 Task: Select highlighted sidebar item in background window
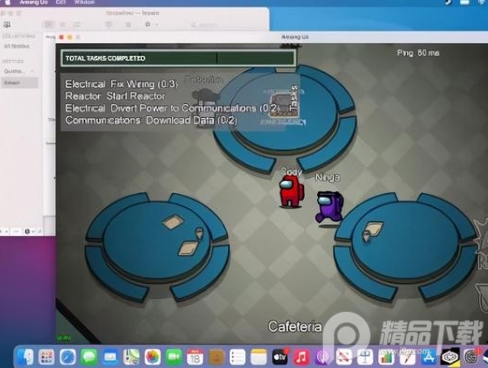point(20,83)
